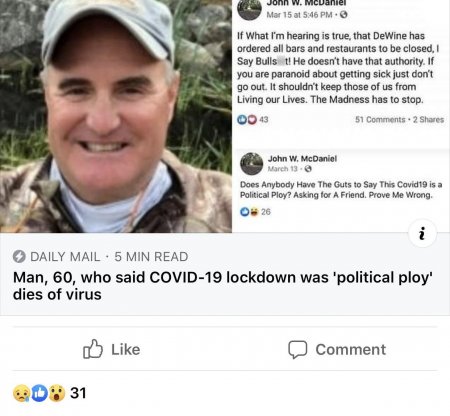Click the instant article lightning bolt icon
The height and width of the screenshot is (416, 450).
coord(19,257)
